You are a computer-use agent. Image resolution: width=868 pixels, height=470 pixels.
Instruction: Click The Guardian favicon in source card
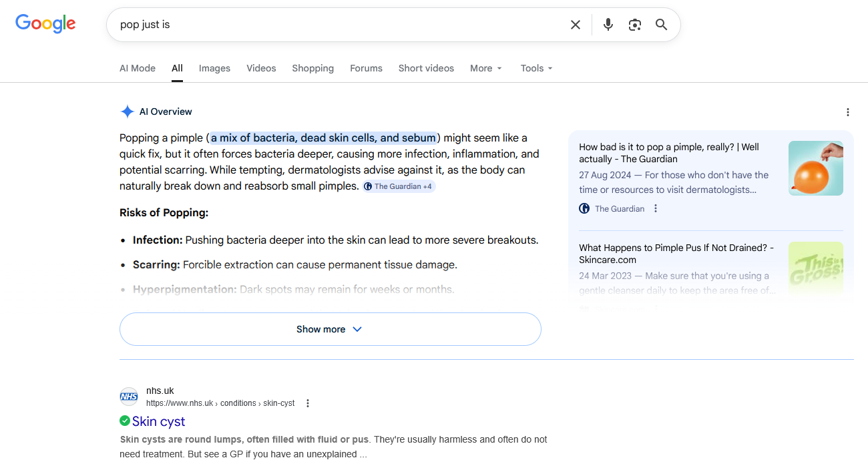[584, 208]
